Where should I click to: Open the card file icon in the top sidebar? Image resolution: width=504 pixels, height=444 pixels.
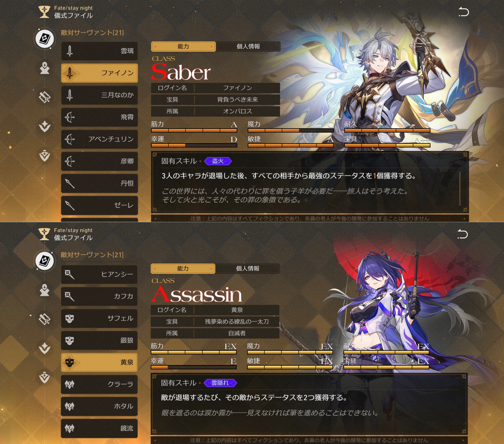pos(45,39)
